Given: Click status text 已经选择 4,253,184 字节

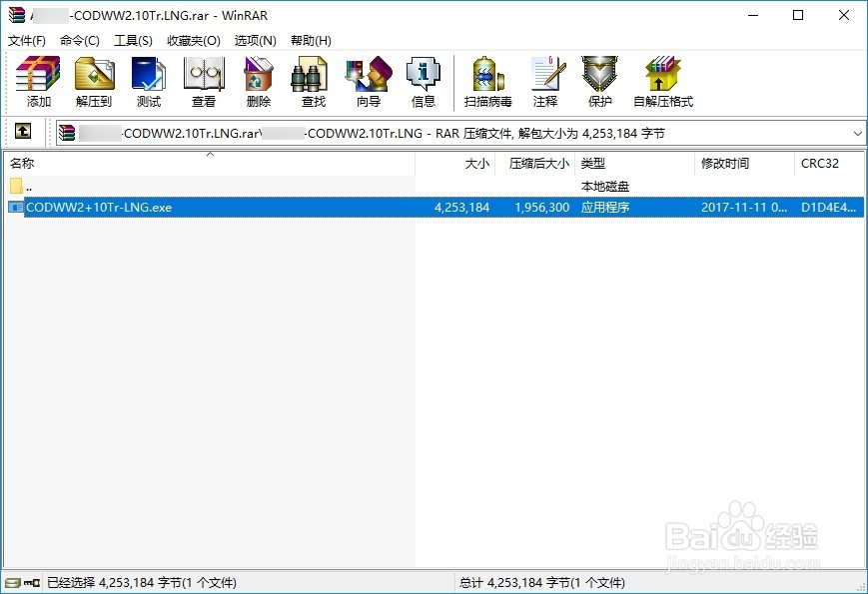Looking at the screenshot, I should tap(142, 583).
